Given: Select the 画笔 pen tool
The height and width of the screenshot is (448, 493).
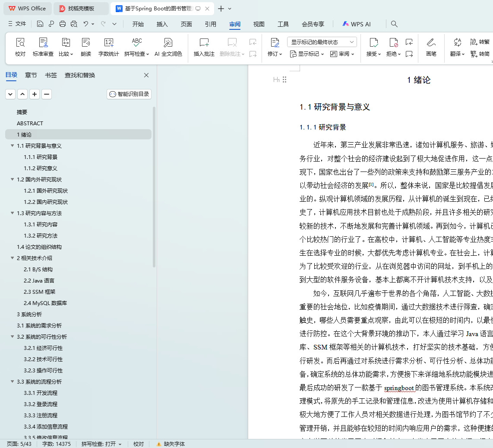Looking at the screenshot, I should tap(431, 47).
